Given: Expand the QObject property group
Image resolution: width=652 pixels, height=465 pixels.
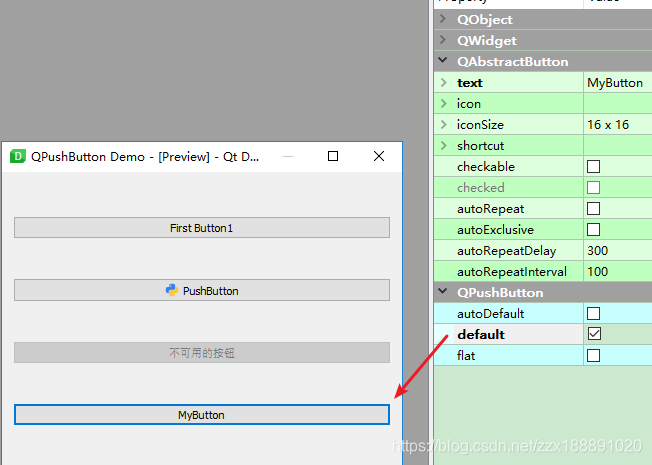Looking at the screenshot, I should point(443,19).
